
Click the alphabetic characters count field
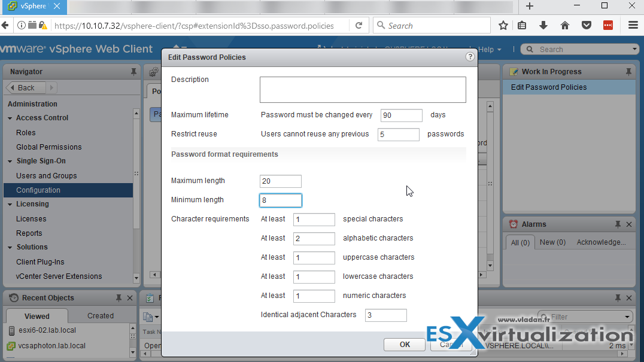[x=314, y=239]
